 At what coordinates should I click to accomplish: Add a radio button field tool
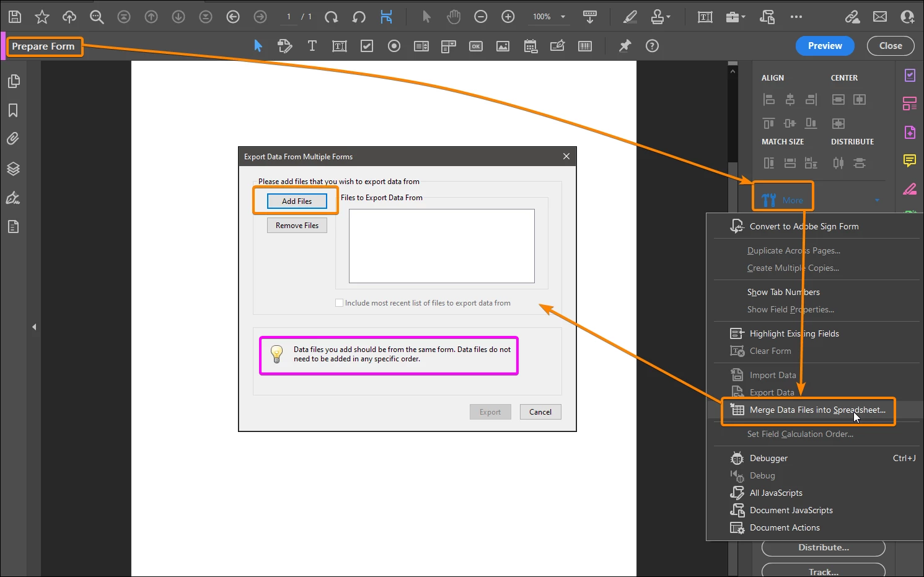click(x=394, y=46)
